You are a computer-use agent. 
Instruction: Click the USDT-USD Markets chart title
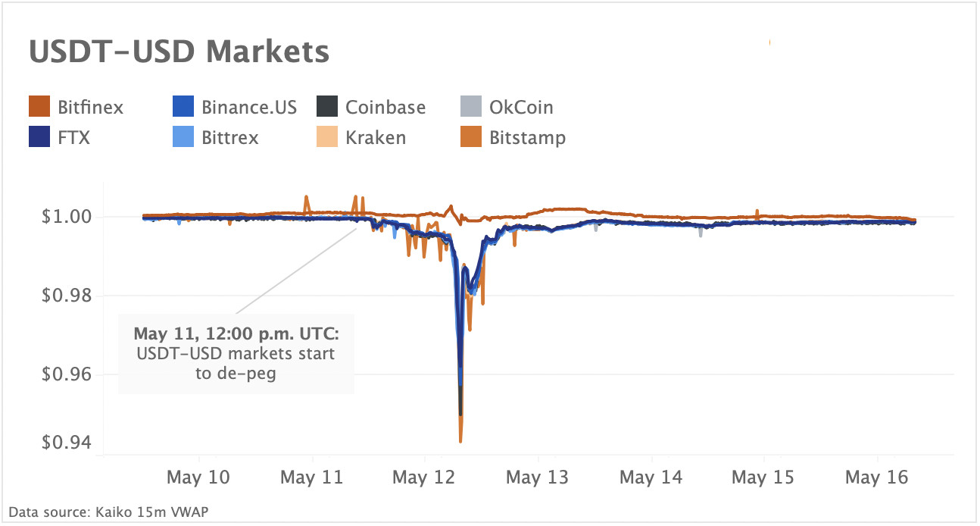[179, 52]
